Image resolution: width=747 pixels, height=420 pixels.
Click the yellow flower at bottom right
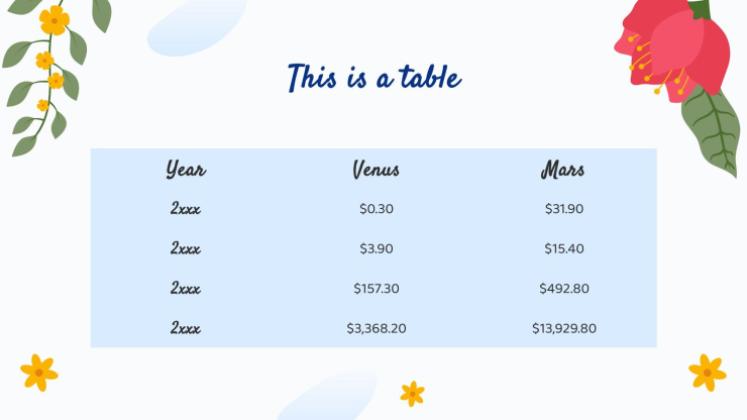[x=707, y=372]
